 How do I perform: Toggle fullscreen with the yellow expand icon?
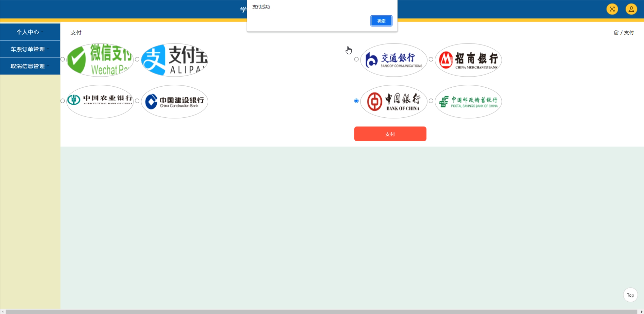click(x=612, y=9)
